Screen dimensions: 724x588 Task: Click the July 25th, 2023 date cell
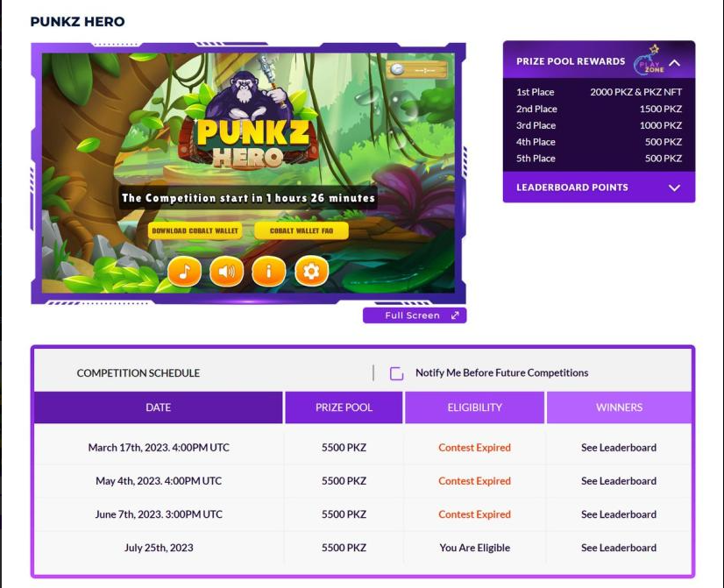coord(159,548)
